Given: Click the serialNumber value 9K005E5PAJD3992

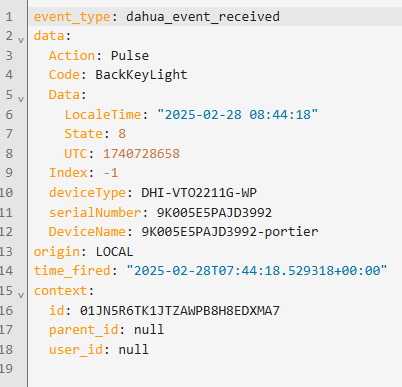Looking at the screenshot, I should [x=214, y=212].
